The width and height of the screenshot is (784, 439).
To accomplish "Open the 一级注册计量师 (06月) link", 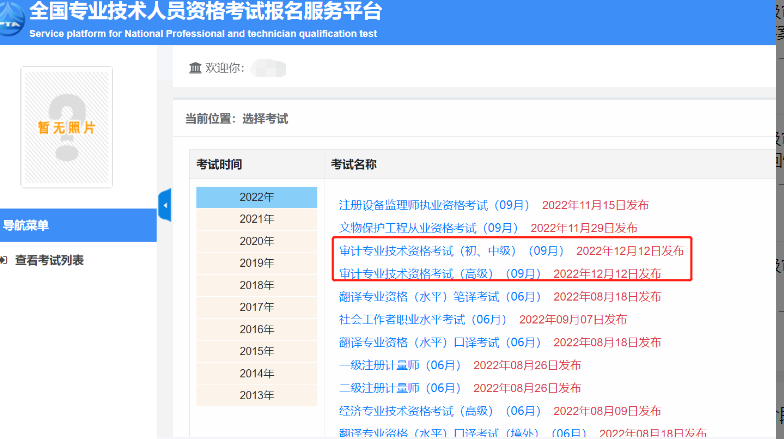I will (x=400, y=365).
